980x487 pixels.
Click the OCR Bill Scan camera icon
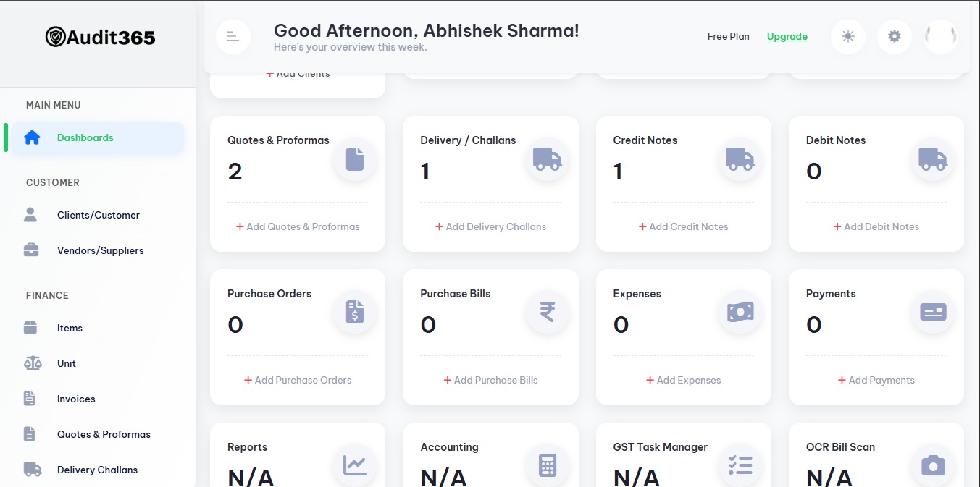click(x=933, y=465)
